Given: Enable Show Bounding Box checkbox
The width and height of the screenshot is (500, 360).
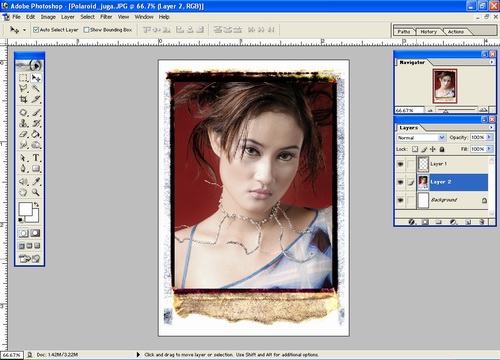Looking at the screenshot, I should (86, 30).
